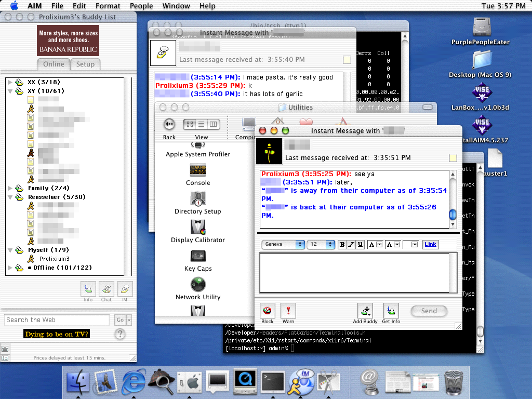
Task: Click yellow square in front IM window header
Action: (x=453, y=158)
